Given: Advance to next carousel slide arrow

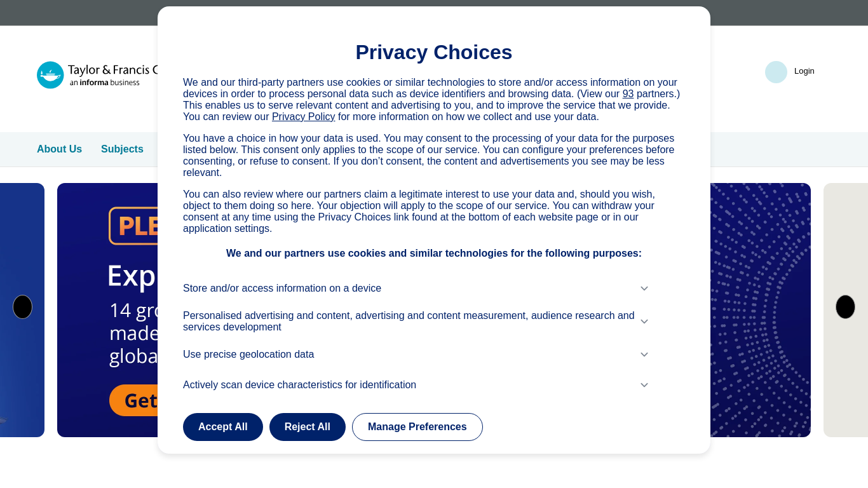Looking at the screenshot, I should pos(845,307).
